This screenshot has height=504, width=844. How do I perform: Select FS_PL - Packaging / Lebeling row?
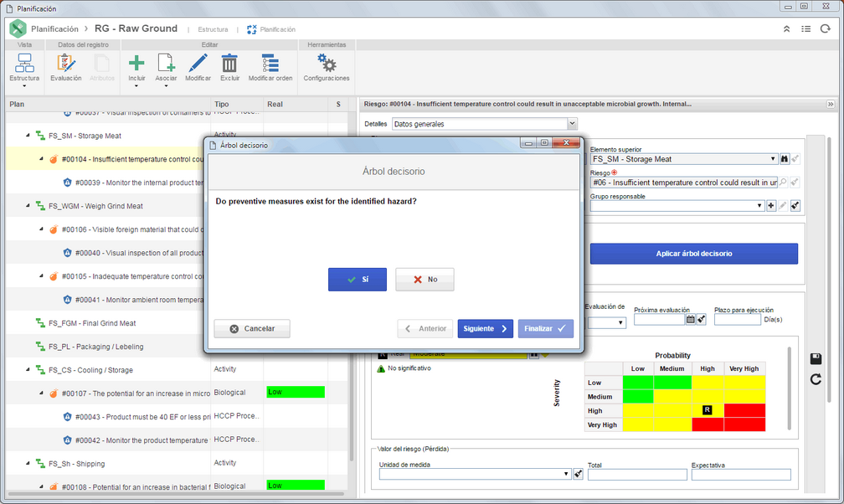click(x=176, y=347)
